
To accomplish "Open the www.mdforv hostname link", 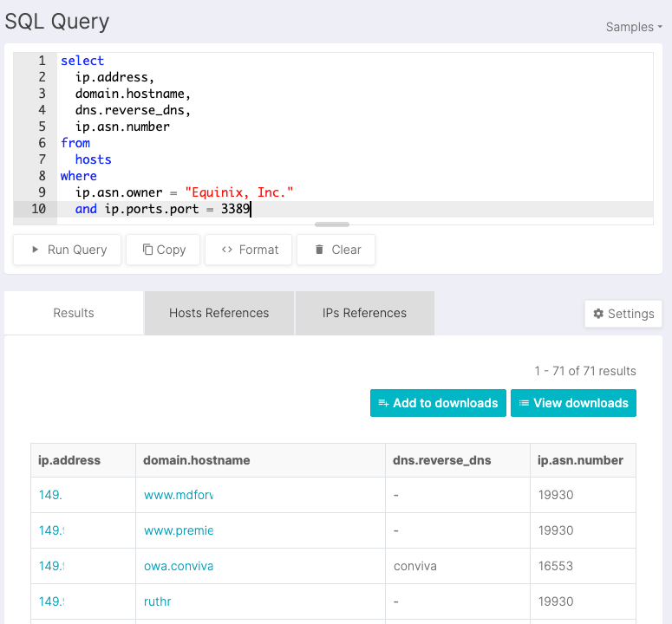I will (x=179, y=495).
